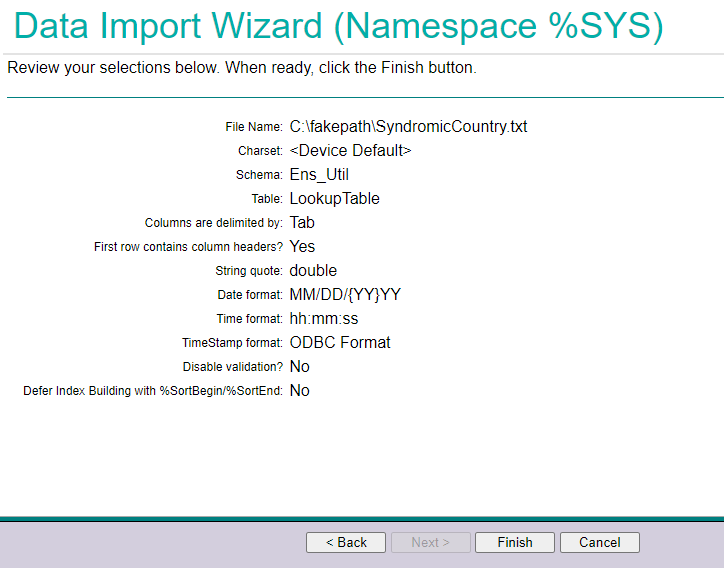Cancel the Data Import Wizard
The height and width of the screenshot is (568, 724).
tap(599, 542)
